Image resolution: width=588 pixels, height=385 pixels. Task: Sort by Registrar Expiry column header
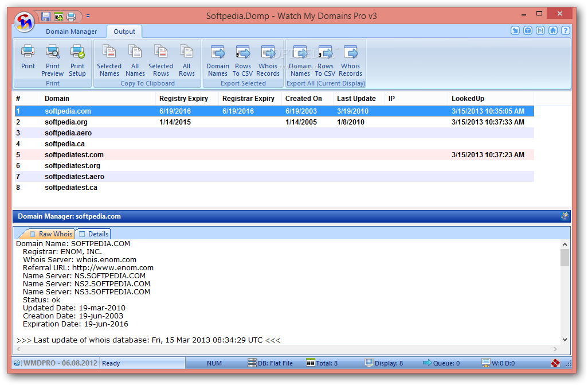[250, 99]
